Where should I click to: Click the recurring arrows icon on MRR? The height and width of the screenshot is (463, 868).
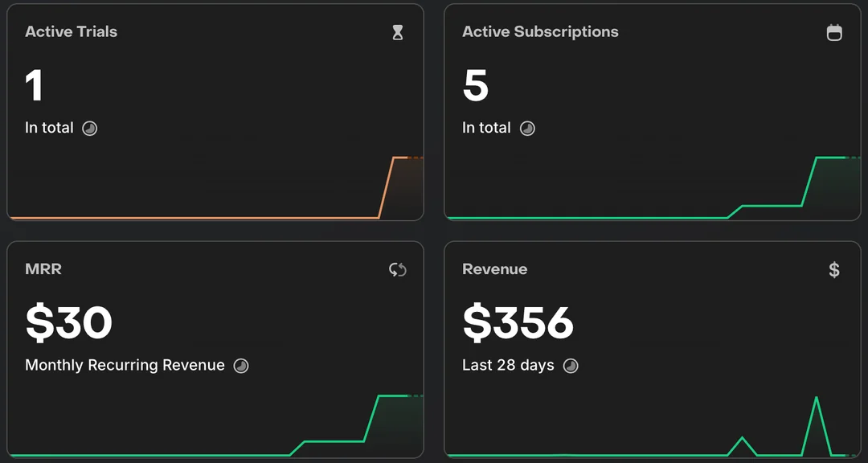(x=397, y=270)
